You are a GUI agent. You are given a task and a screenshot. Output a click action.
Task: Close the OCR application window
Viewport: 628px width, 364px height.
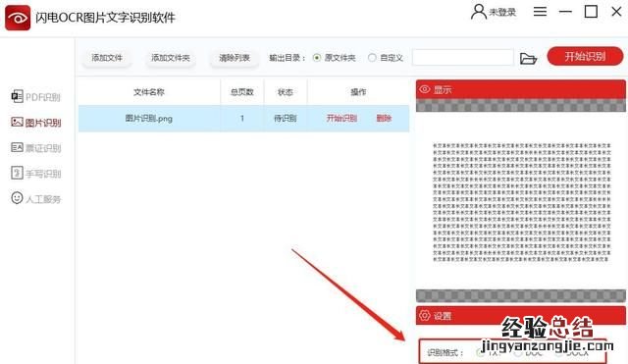pyautogui.click(x=617, y=12)
